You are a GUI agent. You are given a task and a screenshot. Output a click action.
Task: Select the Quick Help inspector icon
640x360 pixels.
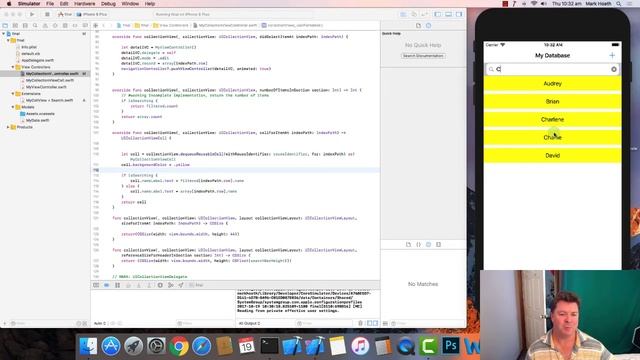tap(429, 25)
